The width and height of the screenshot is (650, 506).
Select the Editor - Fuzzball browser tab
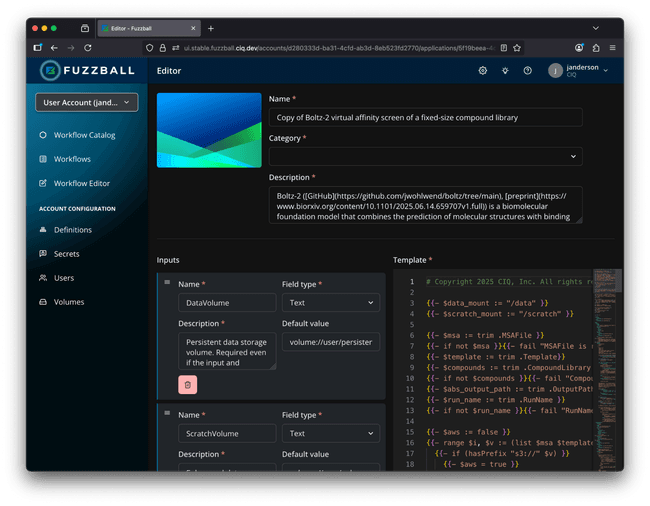point(149,28)
